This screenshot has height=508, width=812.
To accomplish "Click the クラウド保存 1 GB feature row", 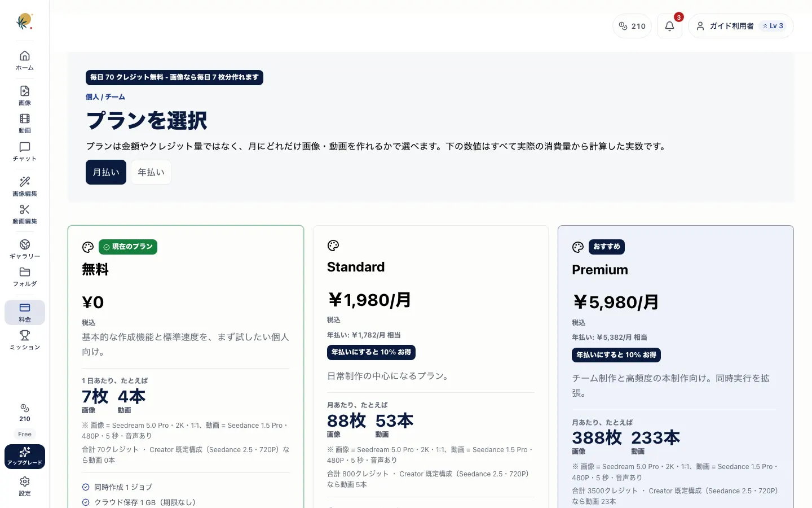I will coord(186,502).
